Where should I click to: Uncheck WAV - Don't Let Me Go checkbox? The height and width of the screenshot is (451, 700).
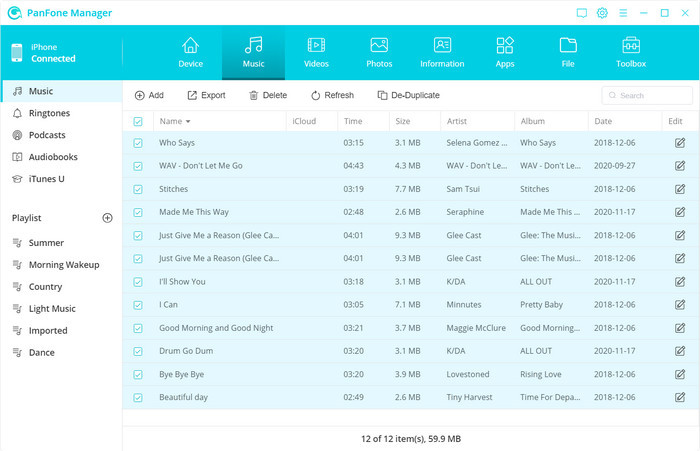click(x=138, y=166)
